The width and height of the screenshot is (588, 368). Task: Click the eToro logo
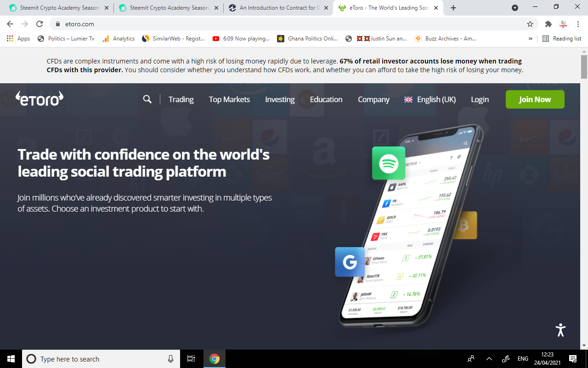[x=40, y=98]
